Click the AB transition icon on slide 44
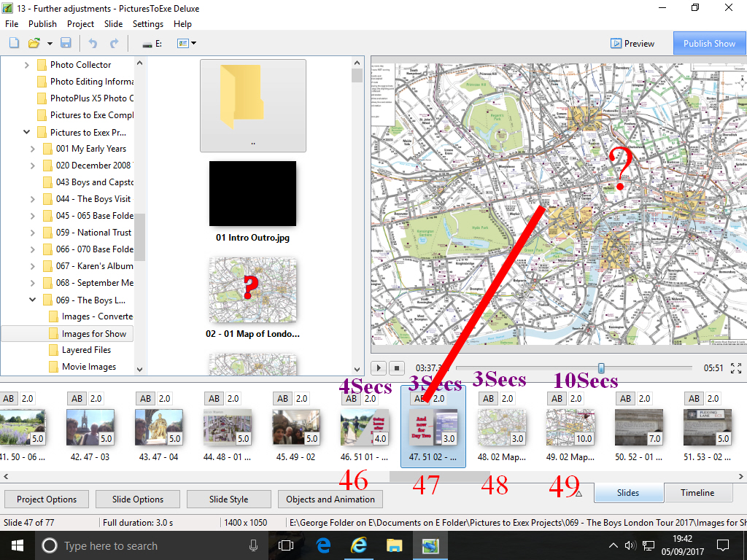Screen dimensions: 747x560 214,399
